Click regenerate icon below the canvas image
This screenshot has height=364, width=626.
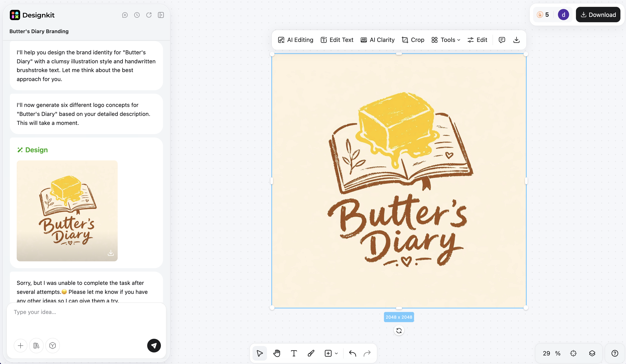tap(399, 330)
